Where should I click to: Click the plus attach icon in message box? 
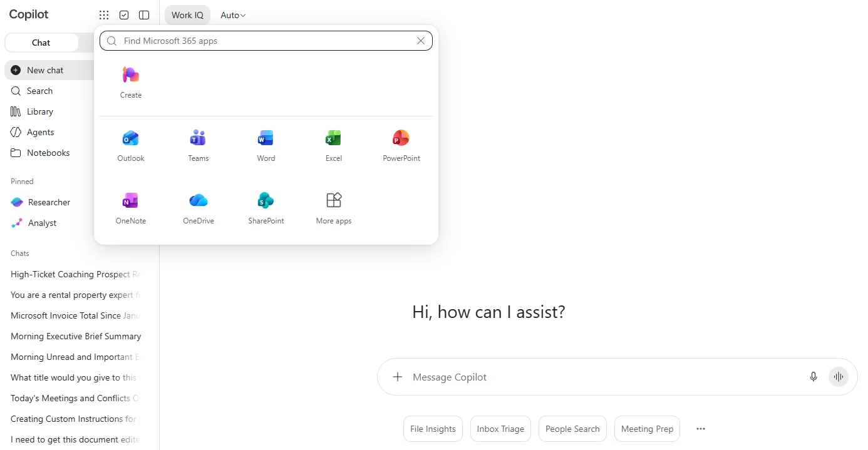tap(397, 377)
